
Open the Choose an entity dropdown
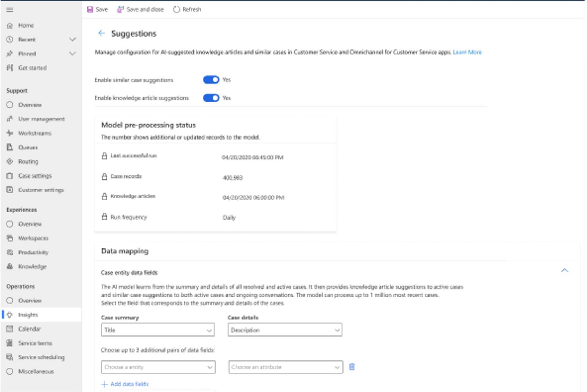point(158,367)
